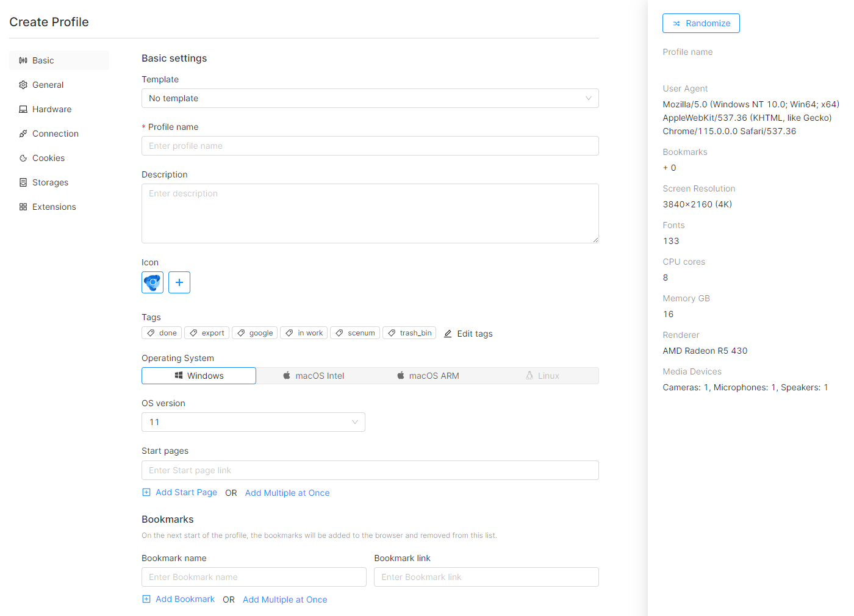Click the Add Bookmark plus icon
Viewport: 854px width, 616px height.
(x=146, y=599)
